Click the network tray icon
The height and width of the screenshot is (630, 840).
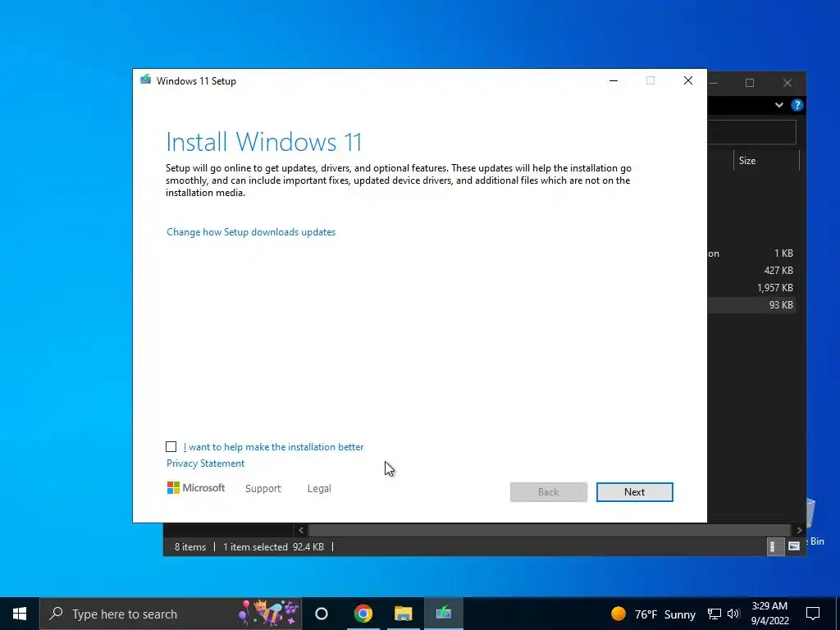click(714, 614)
